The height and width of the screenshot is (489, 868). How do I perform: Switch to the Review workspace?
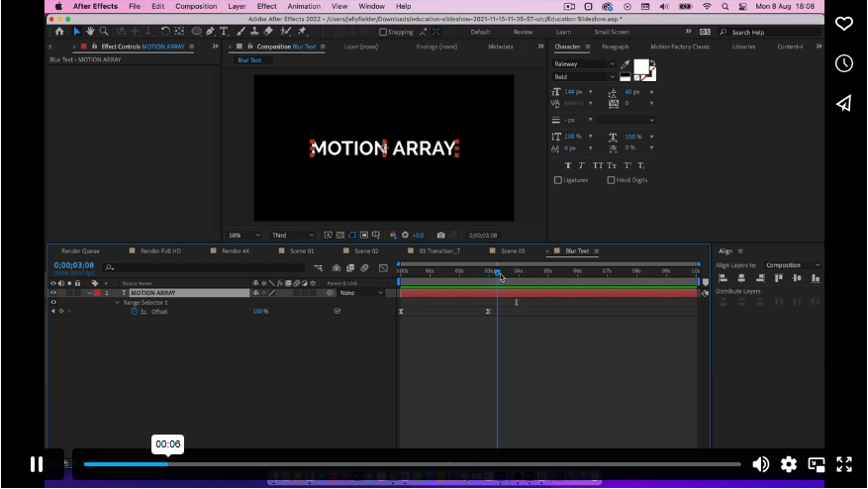tap(523, 32)
